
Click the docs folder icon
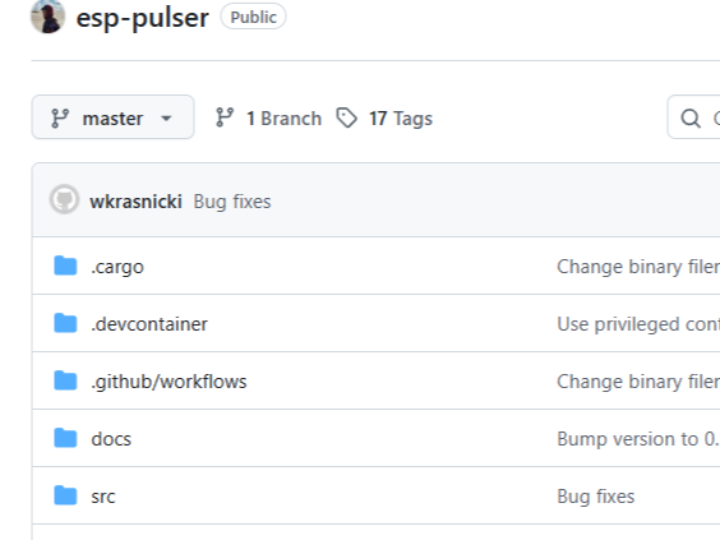66,438
